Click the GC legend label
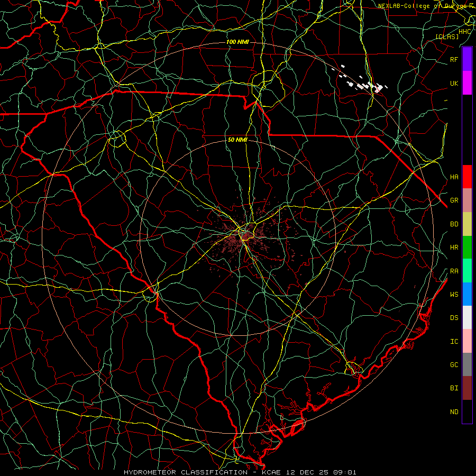Screen dimensions: 476x476 (454, 365)
